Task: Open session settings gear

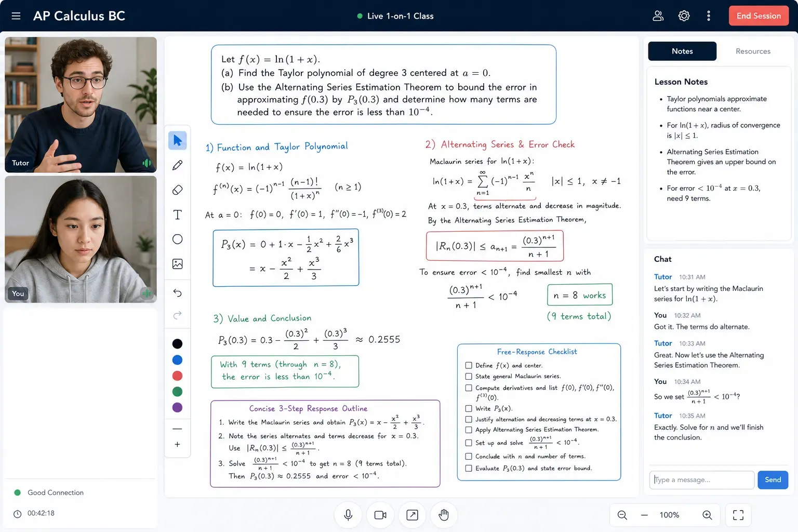Action: coord(684,16)
